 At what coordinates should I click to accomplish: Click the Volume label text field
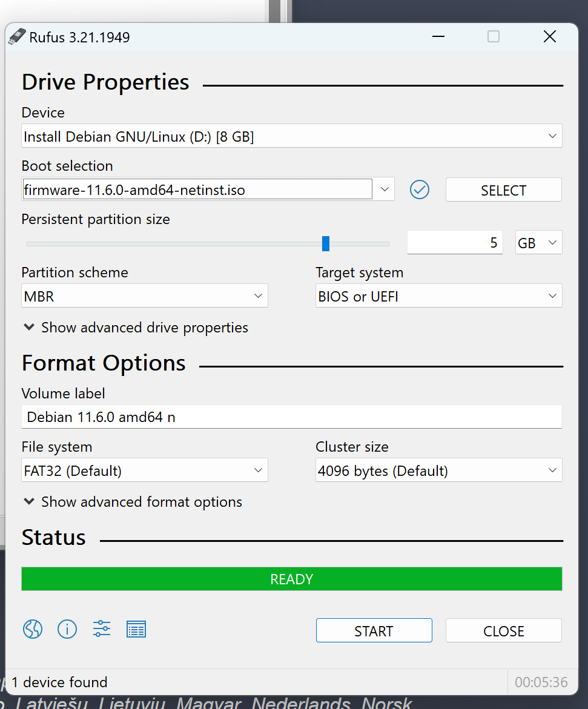point(291,417)
